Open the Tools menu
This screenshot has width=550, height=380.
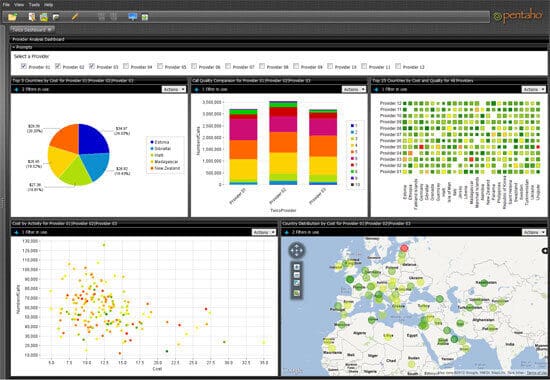click(x=34, y=5)
